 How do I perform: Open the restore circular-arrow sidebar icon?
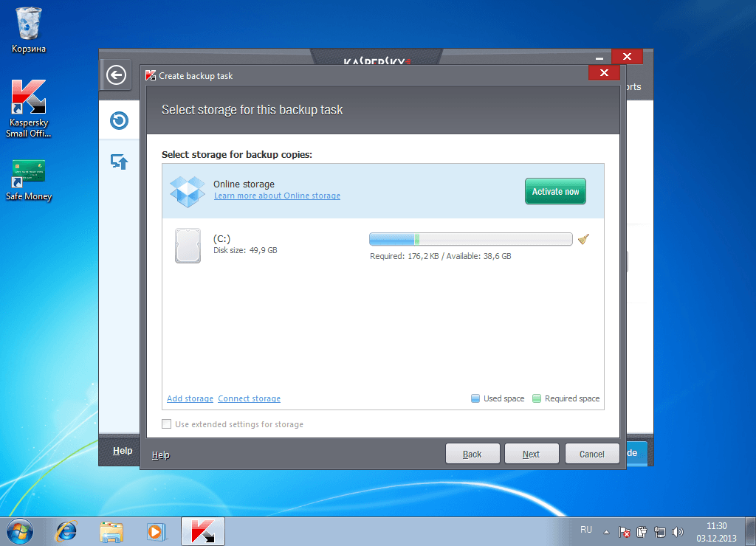119,120
